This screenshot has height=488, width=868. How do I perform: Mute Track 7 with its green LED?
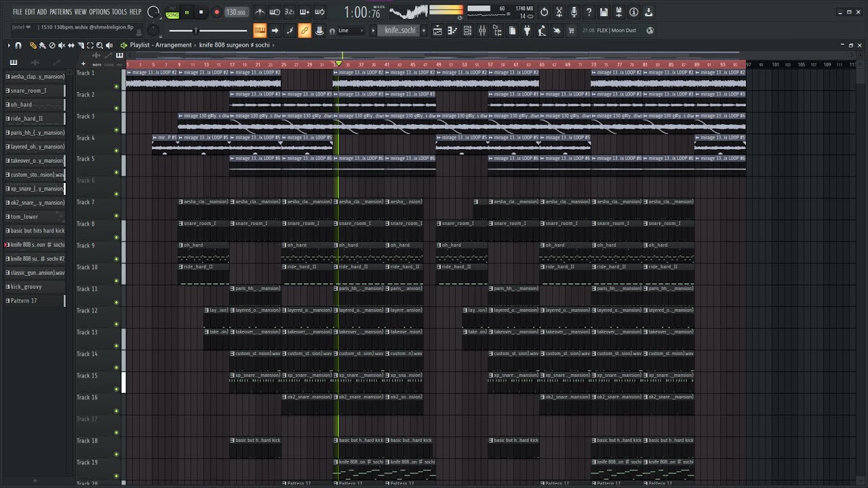point(117,216)
